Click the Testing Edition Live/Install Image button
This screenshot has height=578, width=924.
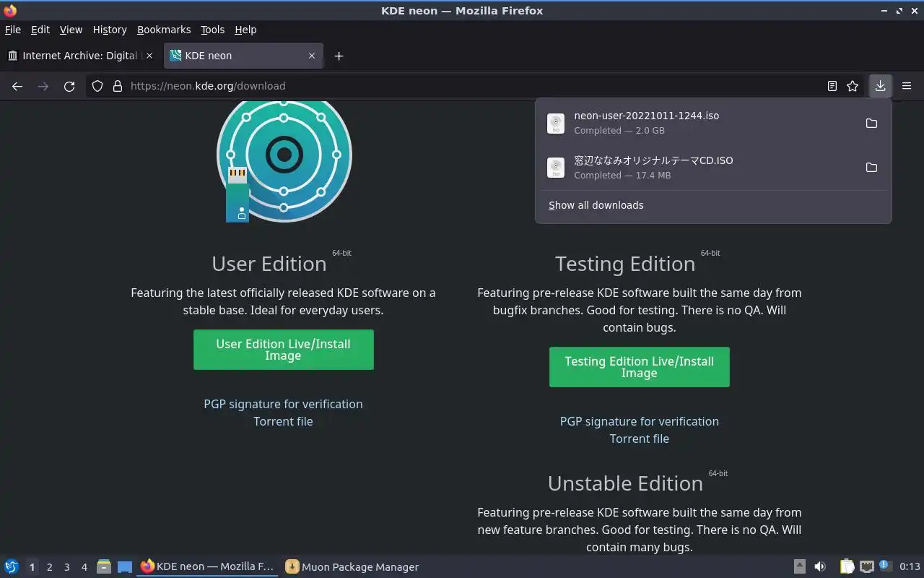pos(640,367)
